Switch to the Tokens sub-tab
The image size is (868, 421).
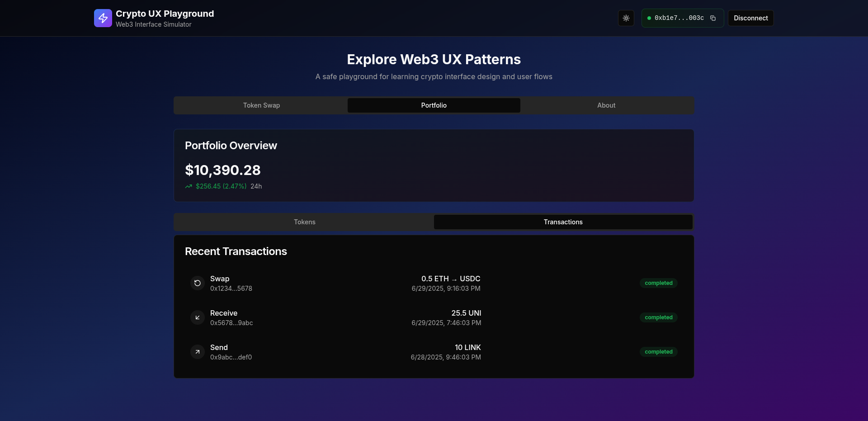click(x=305, y=222)
